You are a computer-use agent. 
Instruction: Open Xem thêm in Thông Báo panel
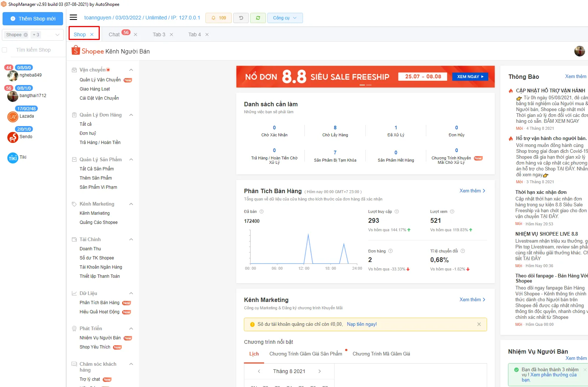576,77
